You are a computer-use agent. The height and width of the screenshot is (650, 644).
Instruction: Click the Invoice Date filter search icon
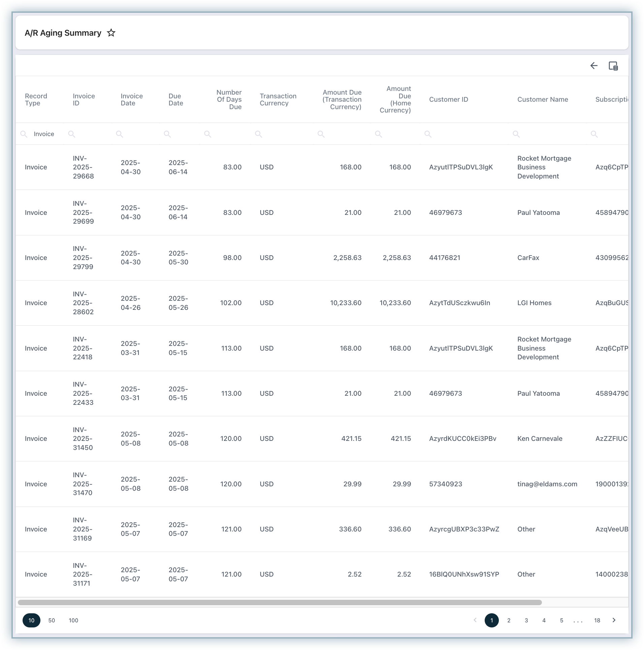pyautogui.click(x=120, y=134)
